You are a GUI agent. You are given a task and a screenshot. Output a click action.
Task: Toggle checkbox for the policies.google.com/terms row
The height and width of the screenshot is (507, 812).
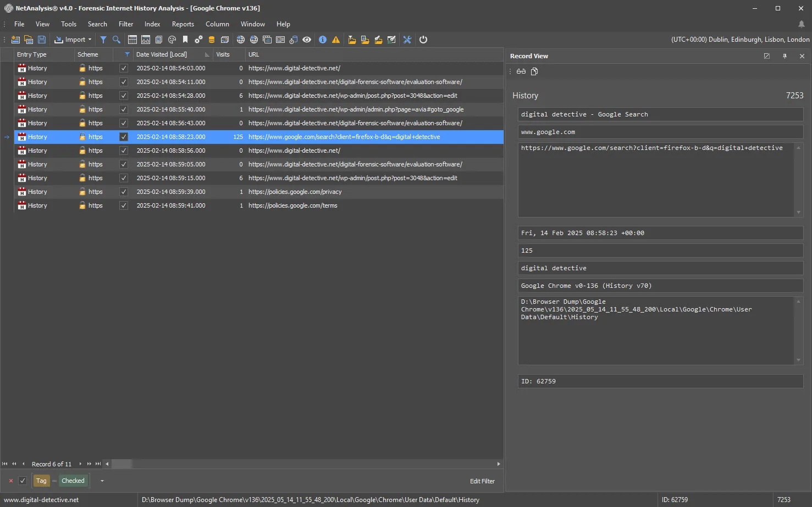pyautogui.click(x=124, y=205)
